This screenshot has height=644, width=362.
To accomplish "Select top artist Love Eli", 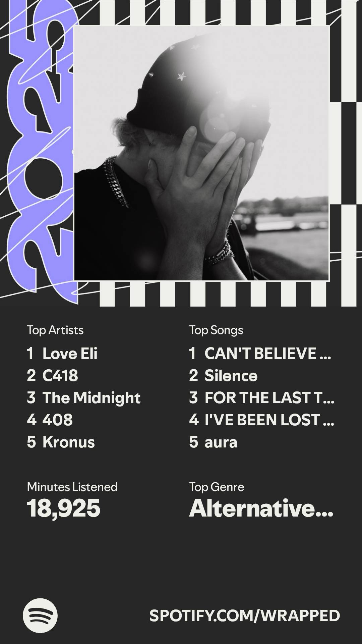I will coord(70,354).
